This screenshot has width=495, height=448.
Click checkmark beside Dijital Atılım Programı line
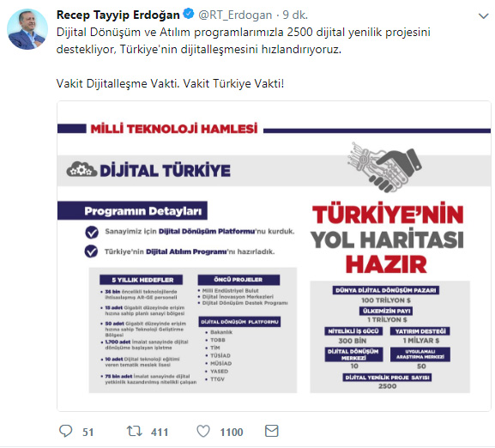click(91, 251)
